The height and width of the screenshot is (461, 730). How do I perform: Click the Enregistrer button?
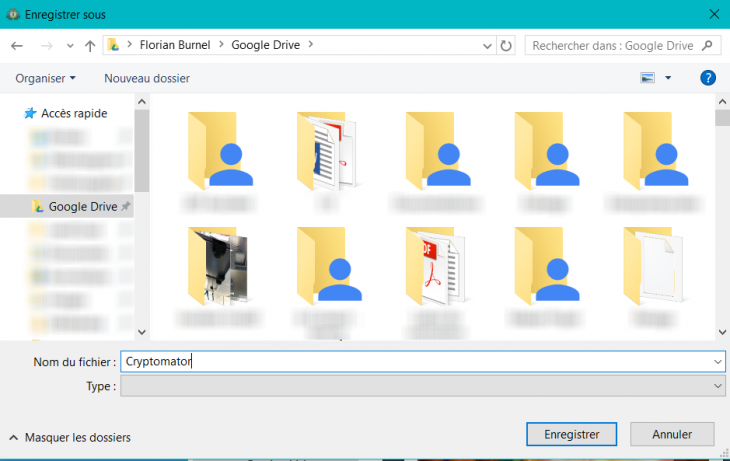[x=572, y=434]
